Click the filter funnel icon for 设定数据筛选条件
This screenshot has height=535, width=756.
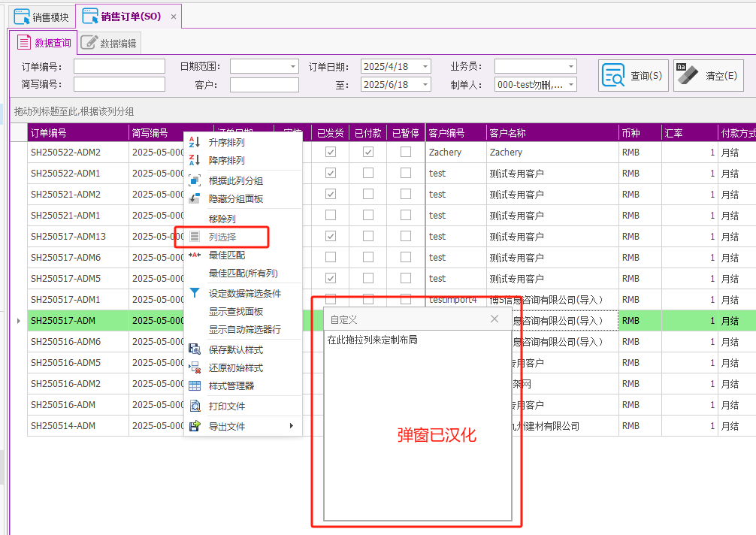[x=195, y=293]
